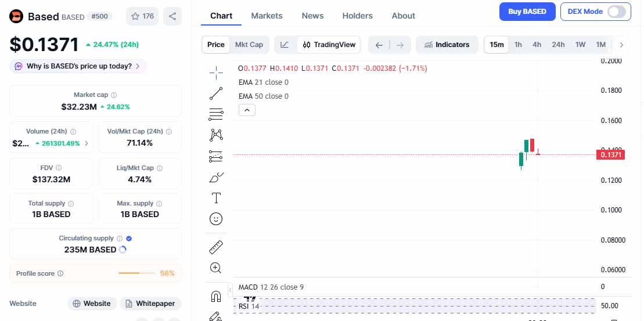644x321 pixels.
Task: Switch to TradingView chart mode
Action: pos(329,45)
